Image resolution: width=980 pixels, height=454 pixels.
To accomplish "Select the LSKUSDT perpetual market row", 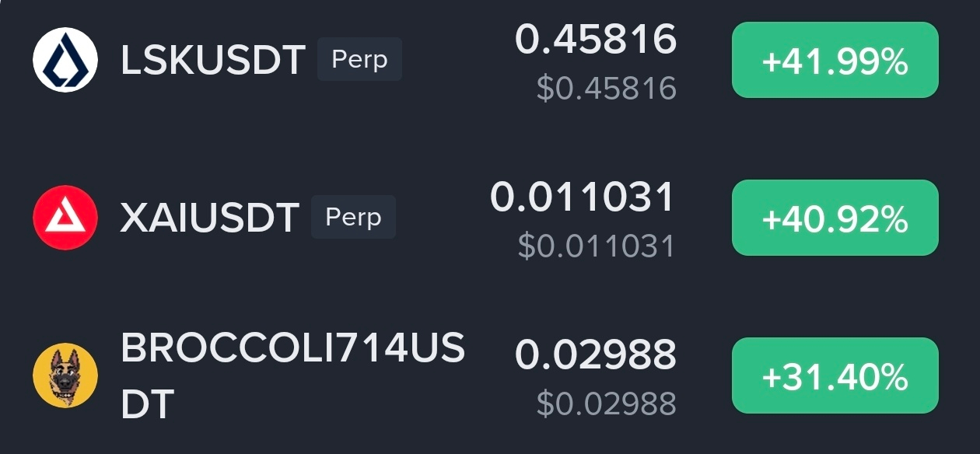I will (490, 60).
